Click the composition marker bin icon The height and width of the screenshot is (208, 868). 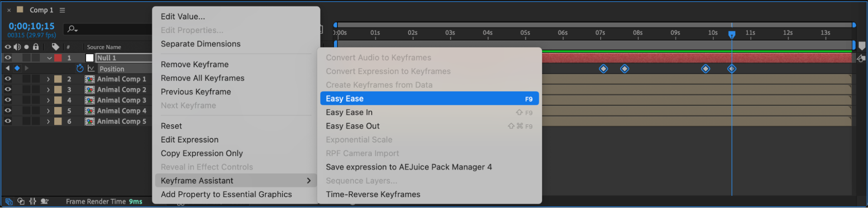pyautogui.click(x=862, y=46)
